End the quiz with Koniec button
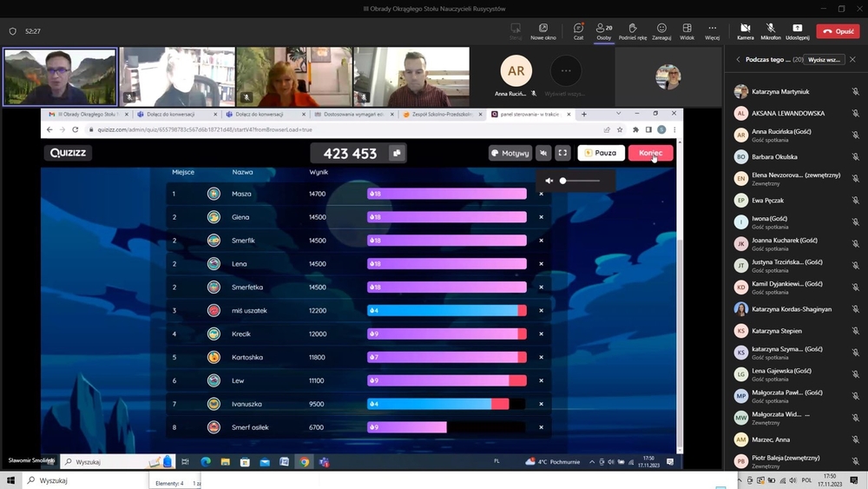868x489 pixels. click(650, 153)
